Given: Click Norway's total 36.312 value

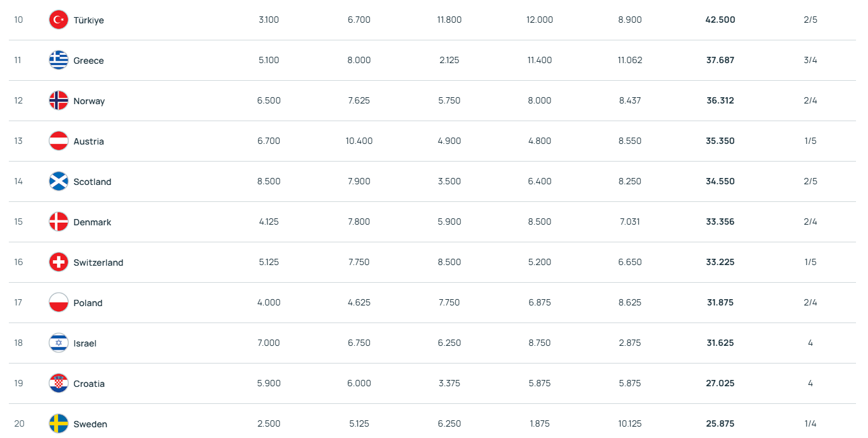Looking at the screenshot, I should tap(720, 101).
